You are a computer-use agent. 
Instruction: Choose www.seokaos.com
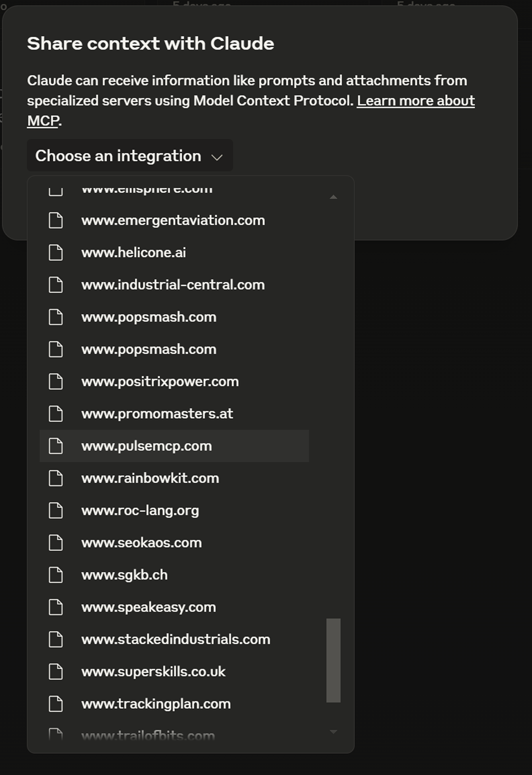[174, 543]
